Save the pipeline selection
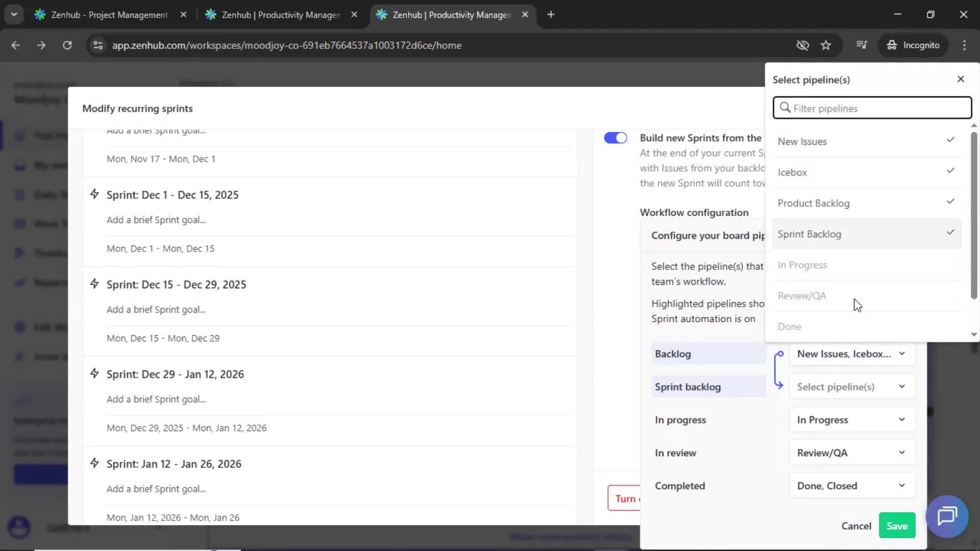980x551 pixels. pos(897,525)
